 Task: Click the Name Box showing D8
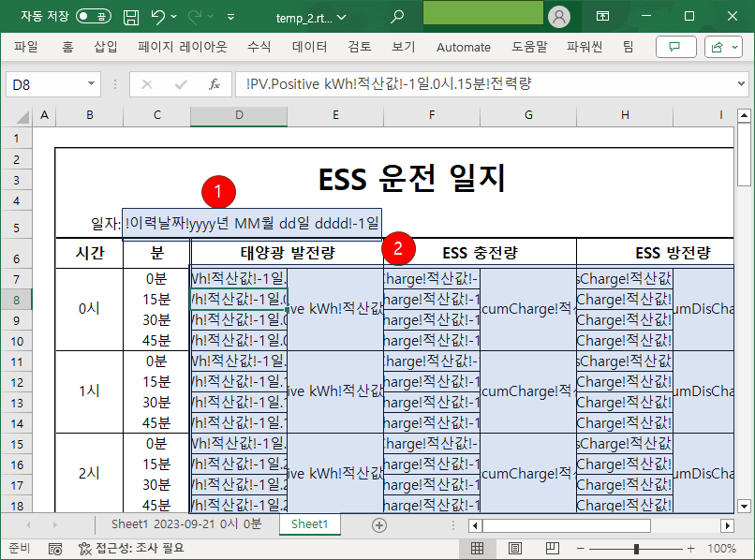(x=46, y=84)
